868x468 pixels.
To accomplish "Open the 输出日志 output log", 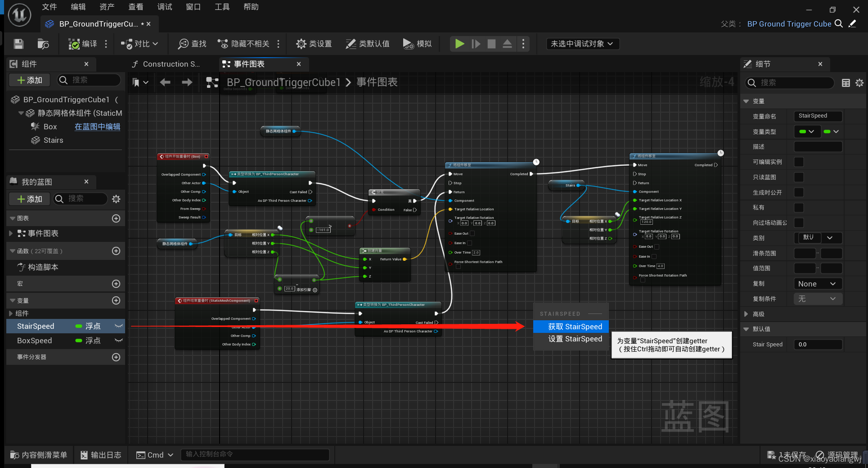I will (101, 454).
